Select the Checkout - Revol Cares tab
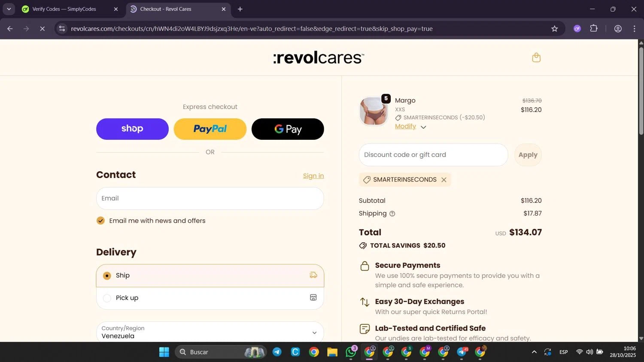Screen dimensions: 644x362 166,9
